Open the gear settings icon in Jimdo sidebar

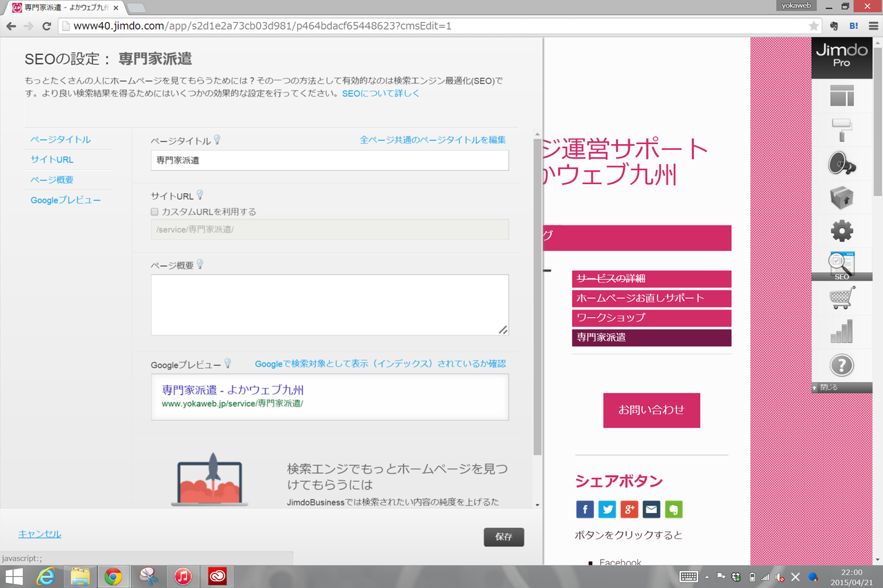(x=842, y=231)
